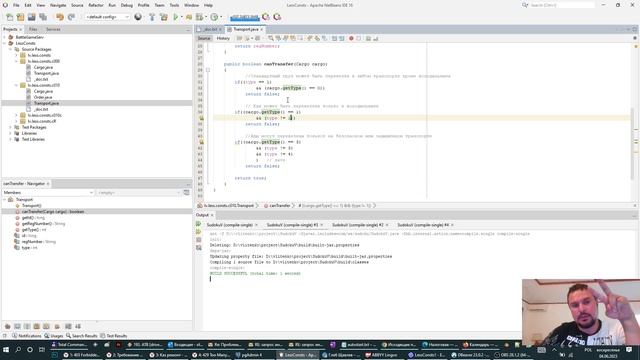
Task: Click the Redo toolbar icon
Action: [x=71, y=17]
